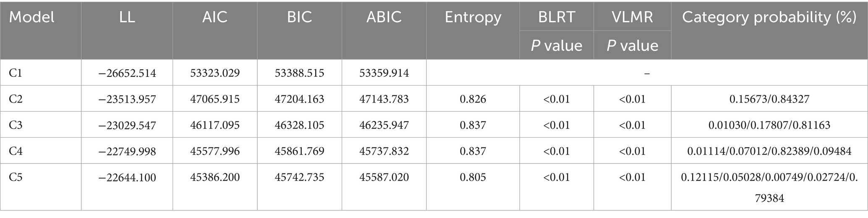Select the C3 row label
The image size is (868, 218).
point(16,125)
